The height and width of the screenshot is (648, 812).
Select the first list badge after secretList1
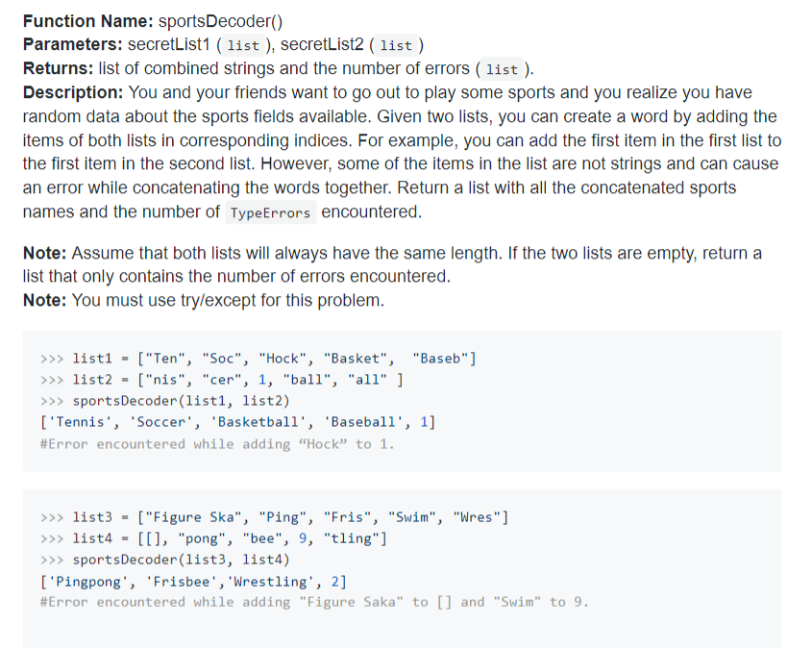pyautogui.click(x=242, y=44)
